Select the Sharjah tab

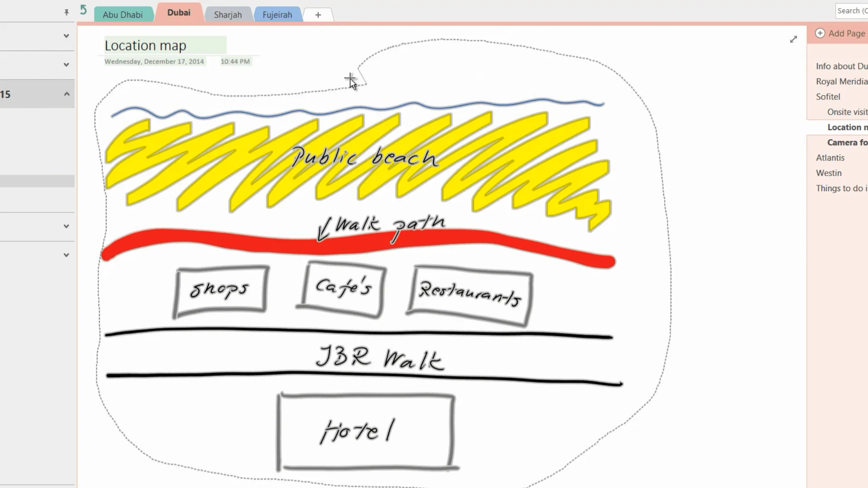[228, 14]
